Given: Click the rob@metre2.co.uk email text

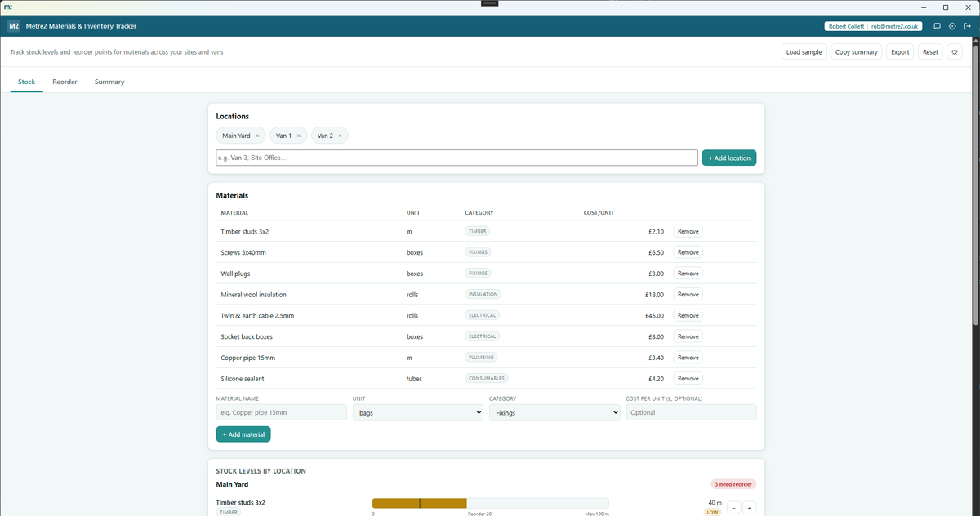Looking at the screenshot, I should 896,26.
